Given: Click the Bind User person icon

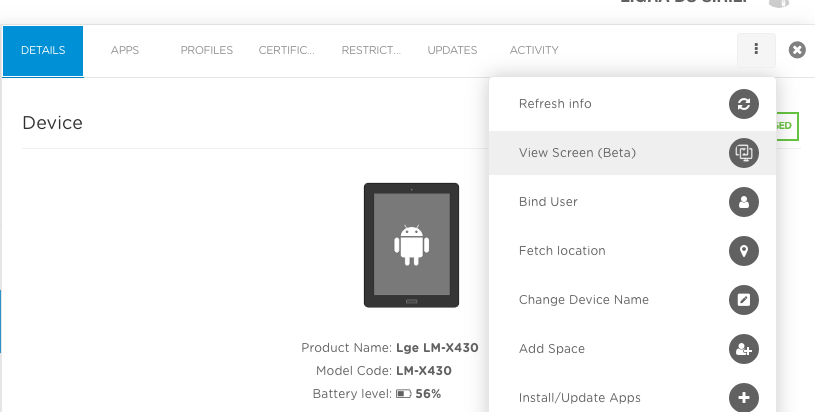Looking at the screenshot, I should pos(744,202).
